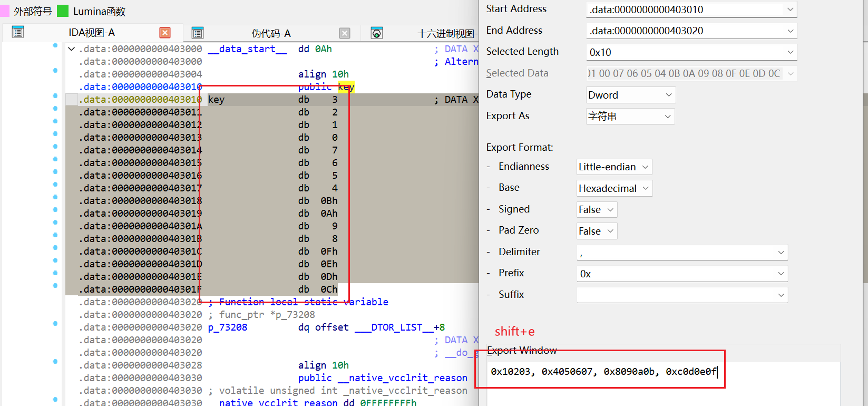
Task: Click the IDA视图-A tab icon
Action: 18,33
